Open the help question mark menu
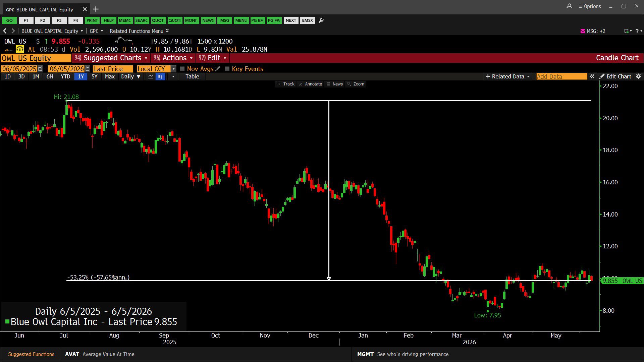 click(639, 31)
